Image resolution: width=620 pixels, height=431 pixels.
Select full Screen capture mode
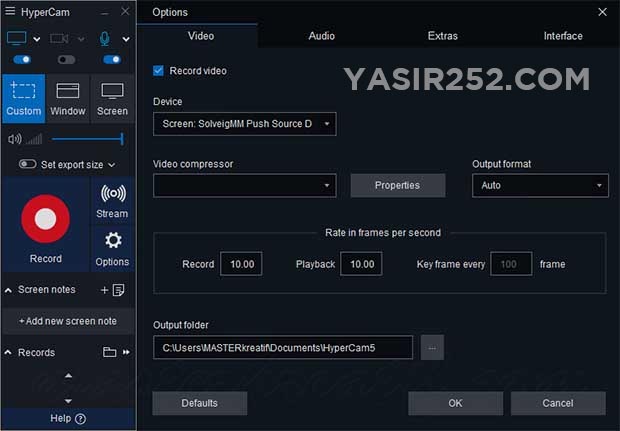112,98
